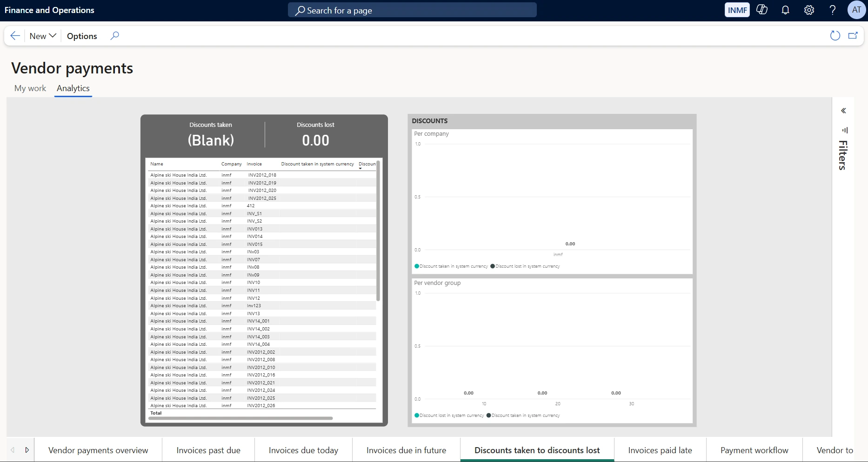868x462 pixels.
Task: Switch to the My work tab
Action: (x=30, y=88)
